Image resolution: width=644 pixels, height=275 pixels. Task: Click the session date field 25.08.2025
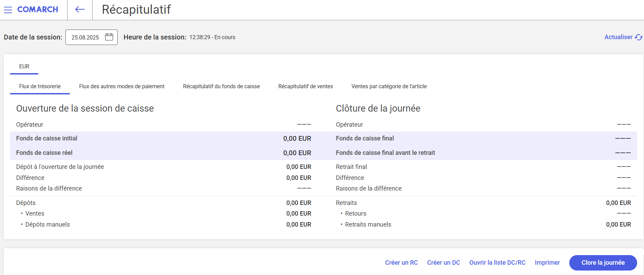click(x=85, y=37)
